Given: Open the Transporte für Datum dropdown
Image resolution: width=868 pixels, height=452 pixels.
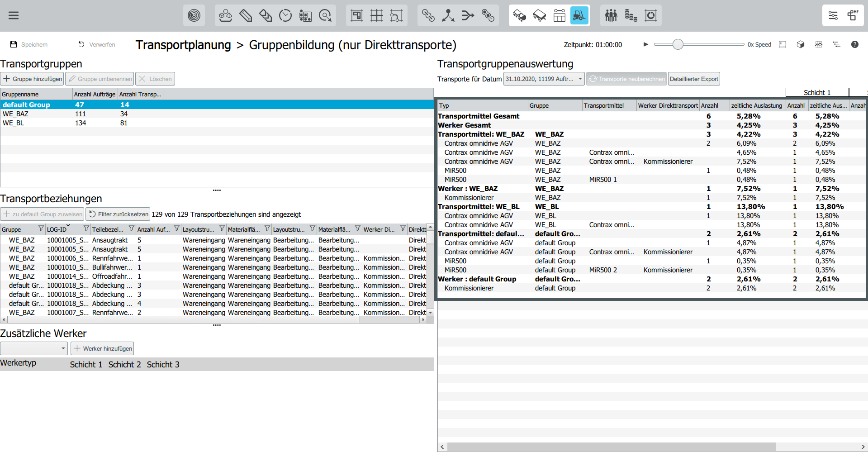Looking at the screenshot, I should tap(544, 79).
